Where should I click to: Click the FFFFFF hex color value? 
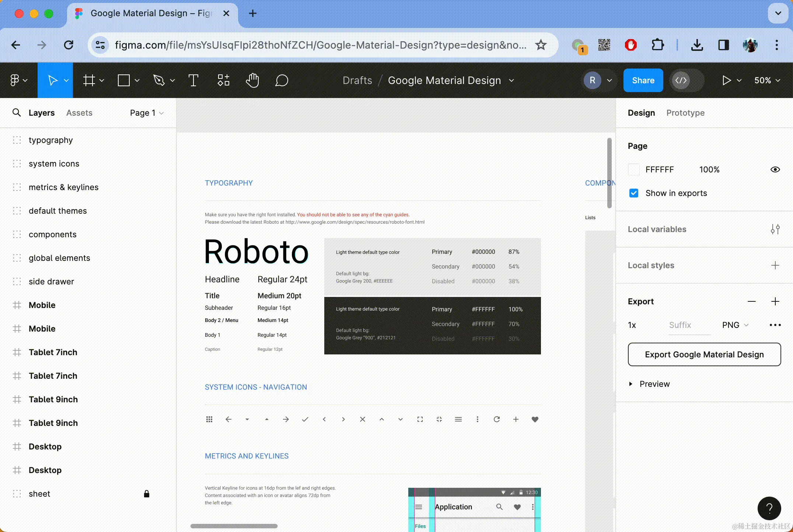click(660, 169)
